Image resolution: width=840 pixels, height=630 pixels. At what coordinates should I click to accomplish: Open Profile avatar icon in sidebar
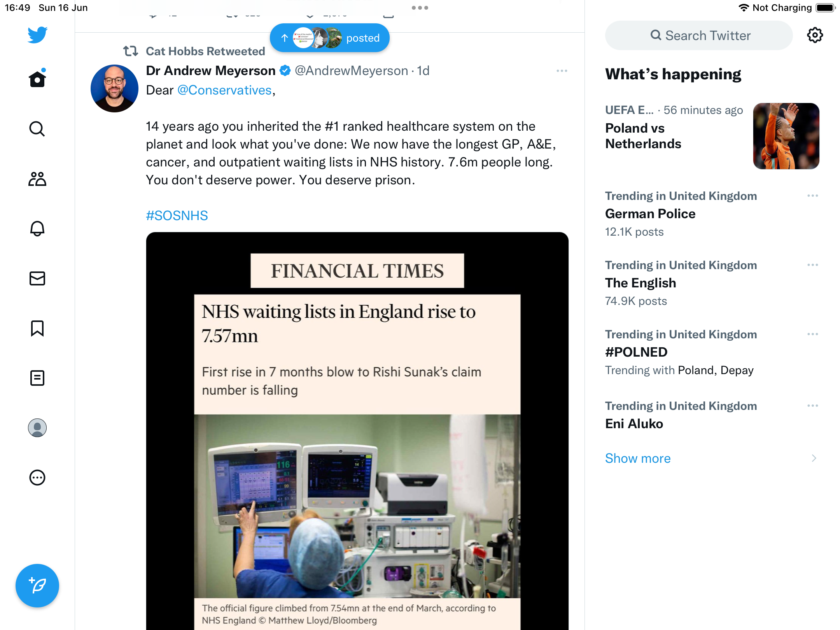[x=37, y=427]
